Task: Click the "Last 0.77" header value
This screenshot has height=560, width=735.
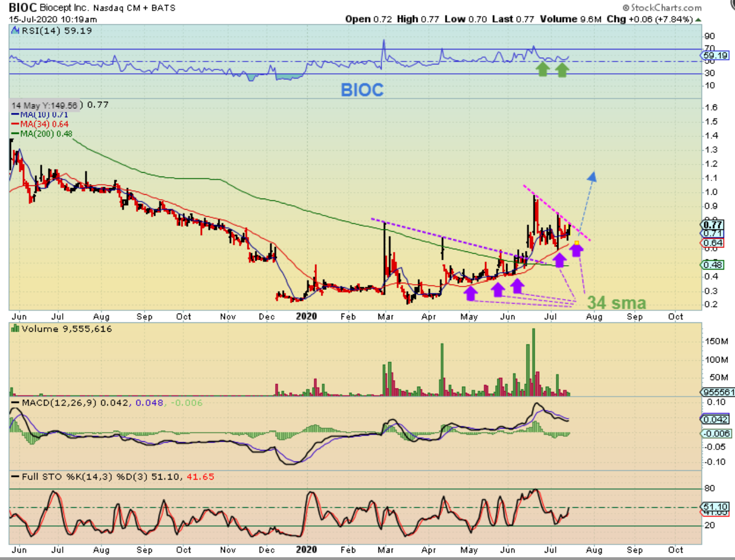Action: tap(513, 19)
